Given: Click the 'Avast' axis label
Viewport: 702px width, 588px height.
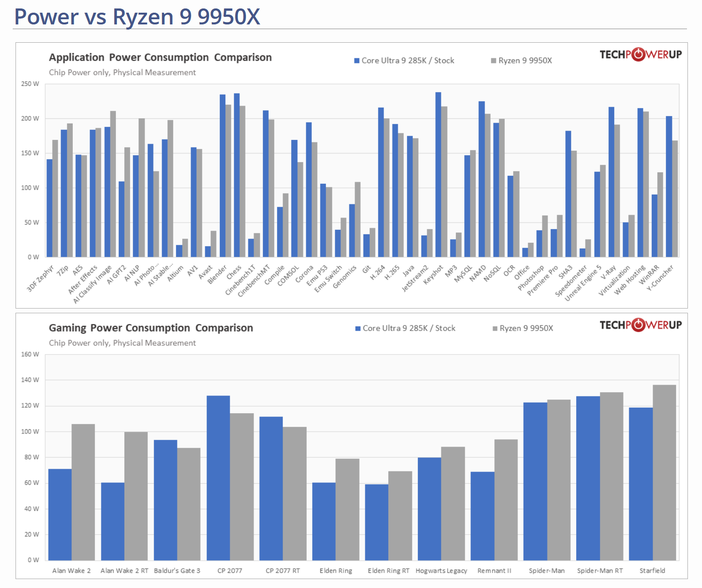Looking at the screenshot, I should (x=205, y=272).
